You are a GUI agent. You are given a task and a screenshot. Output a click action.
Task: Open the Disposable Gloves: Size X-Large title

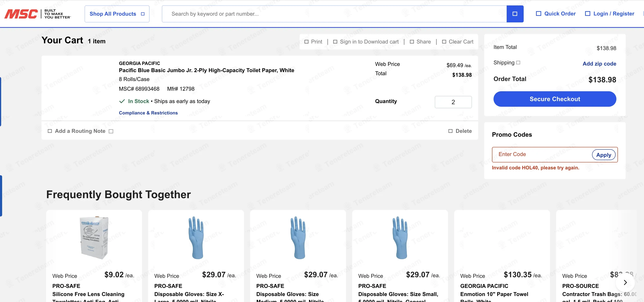[189, 297]
